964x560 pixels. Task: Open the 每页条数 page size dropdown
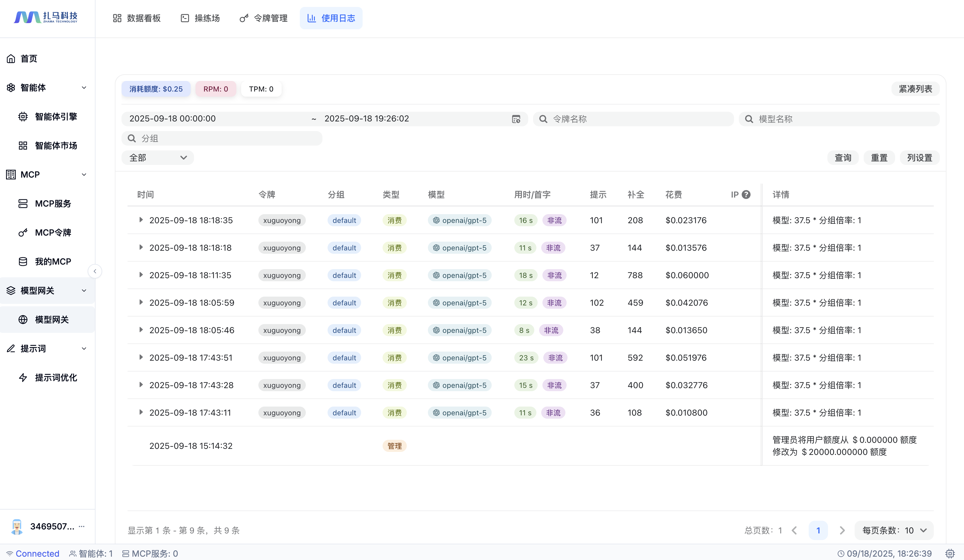[x=894, y=530]
